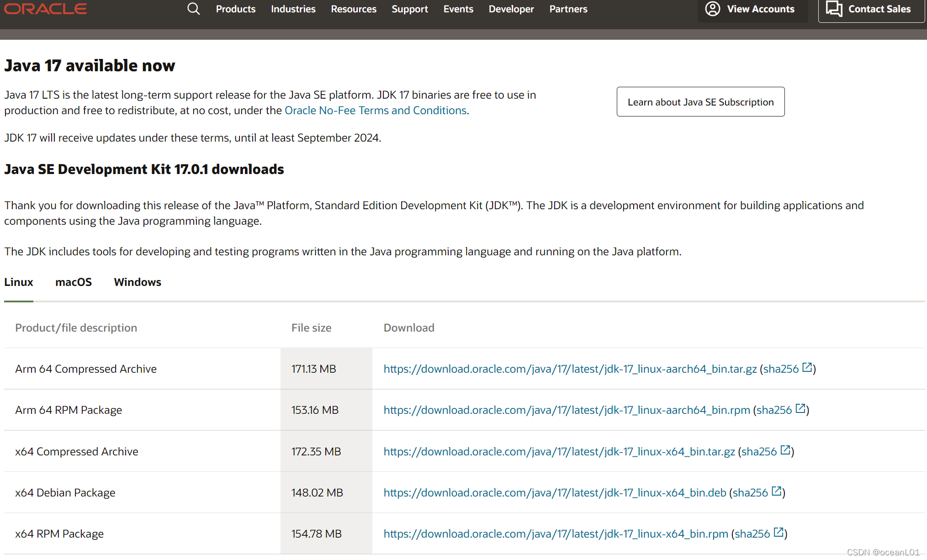Open Oracle No-Fee Terms and Conditions link
The width and height of the screenshot is (927, 560).
375,111
